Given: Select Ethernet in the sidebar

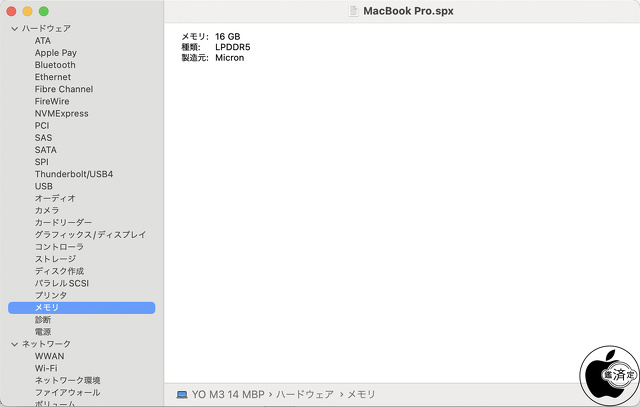Looking at the screenshot, I should click(x=53, y=77).
